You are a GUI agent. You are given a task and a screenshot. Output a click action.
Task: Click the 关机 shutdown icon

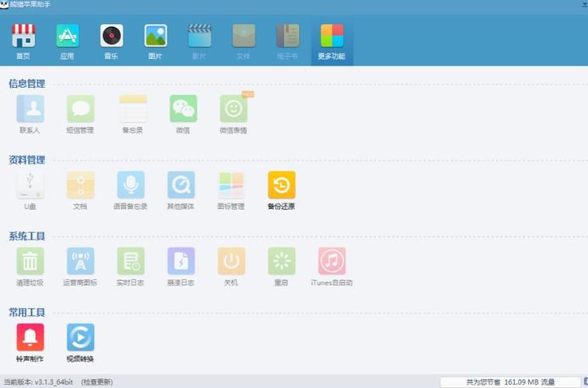coord(231,262)
